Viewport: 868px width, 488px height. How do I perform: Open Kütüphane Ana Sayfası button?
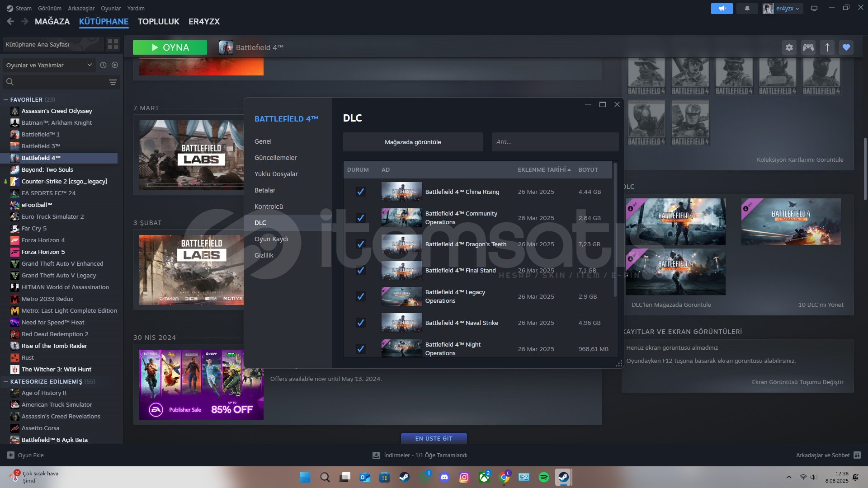click(x=52, y=44)
